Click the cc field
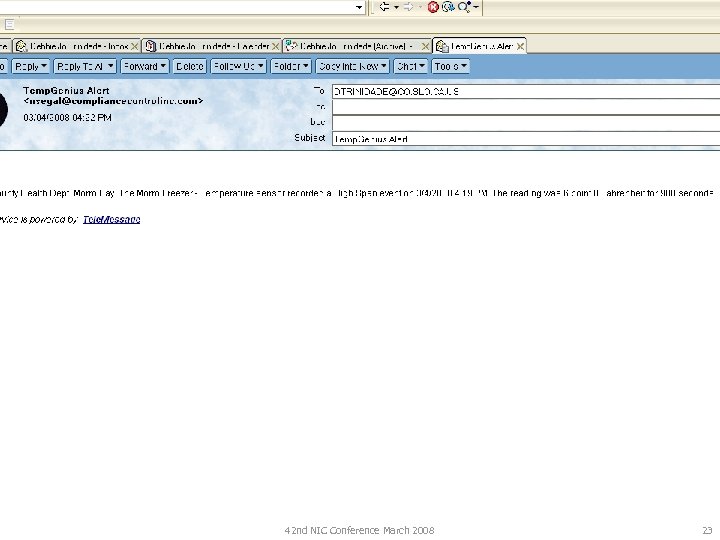 click(526, 107)
